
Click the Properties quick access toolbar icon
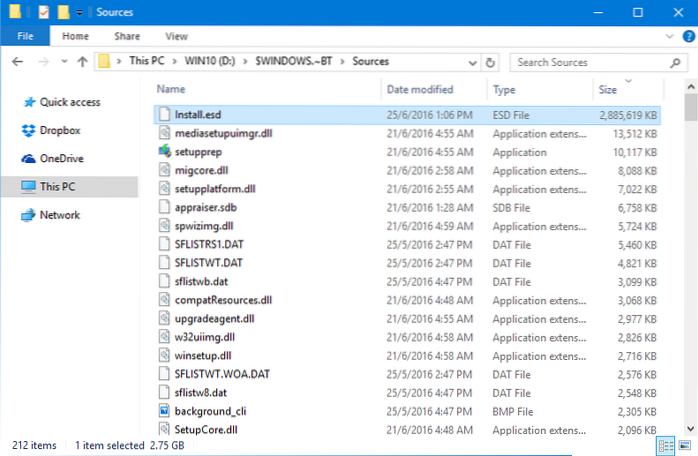pyautogui.click(x=43, y=12)
